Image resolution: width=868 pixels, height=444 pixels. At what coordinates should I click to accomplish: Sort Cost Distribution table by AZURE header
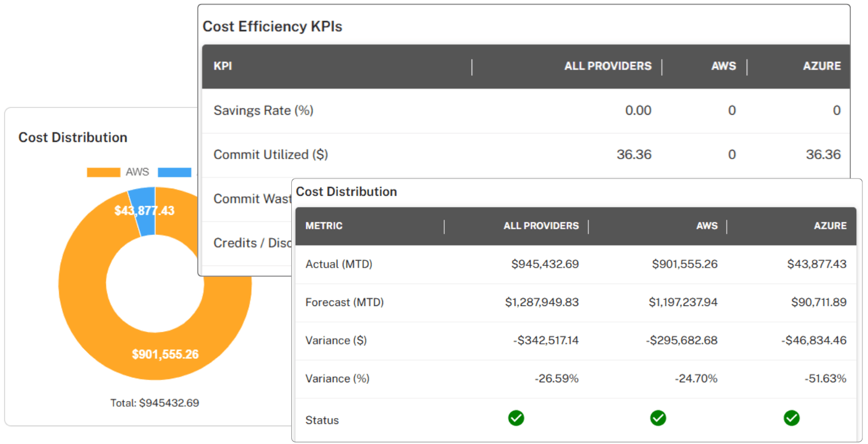830,226
